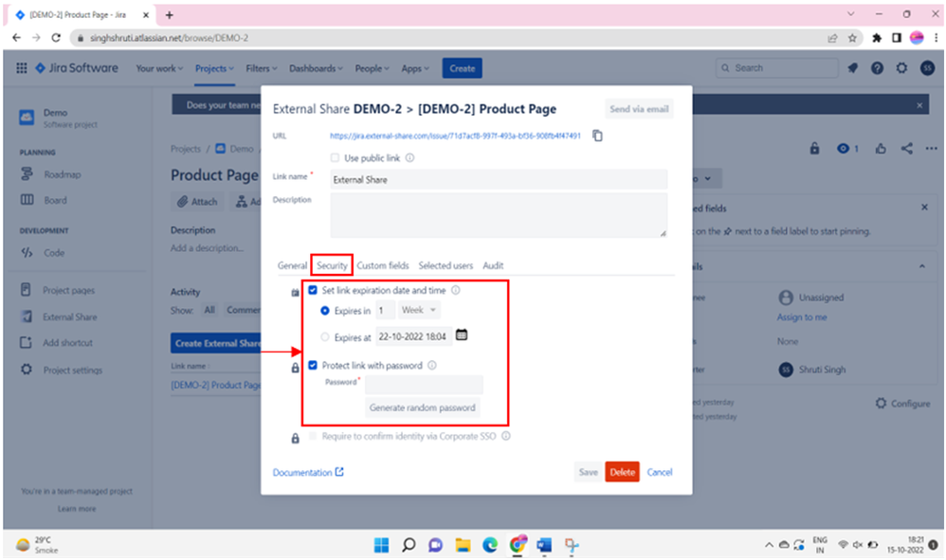Screen dimensions: 946x560
Task: Click the Description text area
Action: pos(499,215)
